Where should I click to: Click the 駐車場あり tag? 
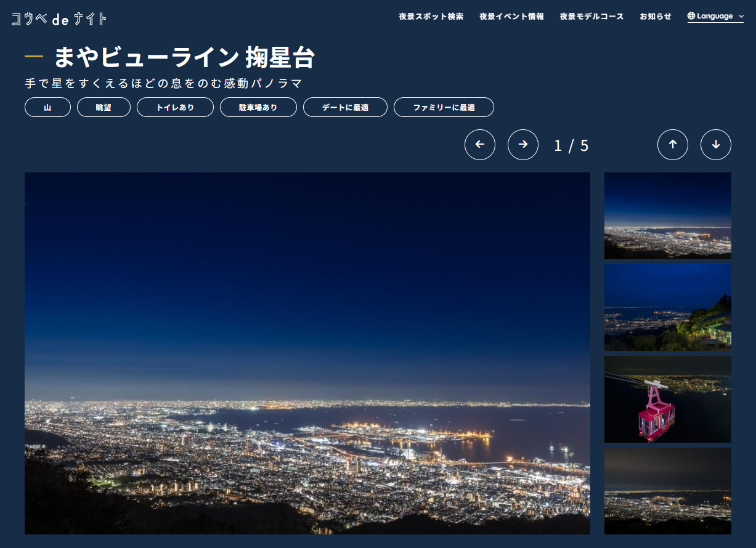point(258,107)
